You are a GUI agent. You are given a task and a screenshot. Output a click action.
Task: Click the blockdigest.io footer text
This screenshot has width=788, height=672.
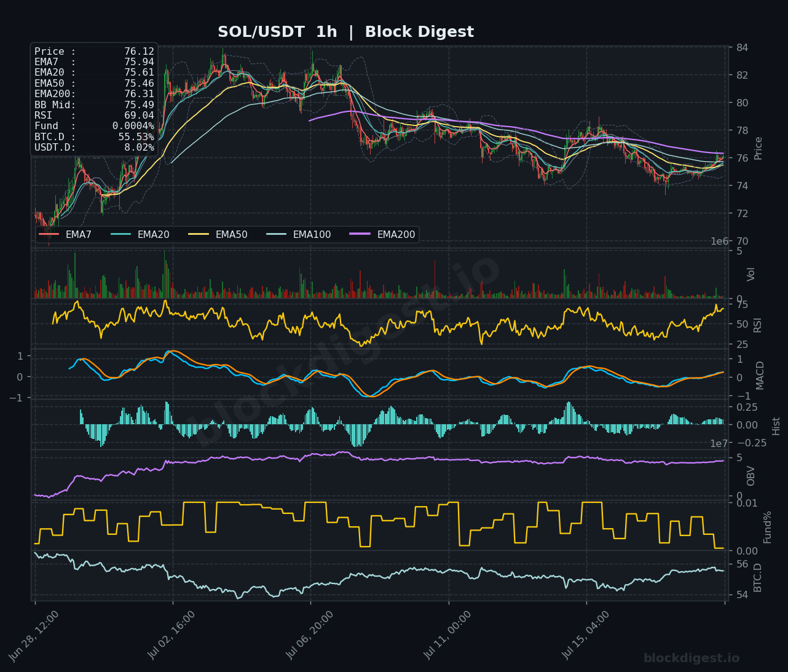click(691, 658)
